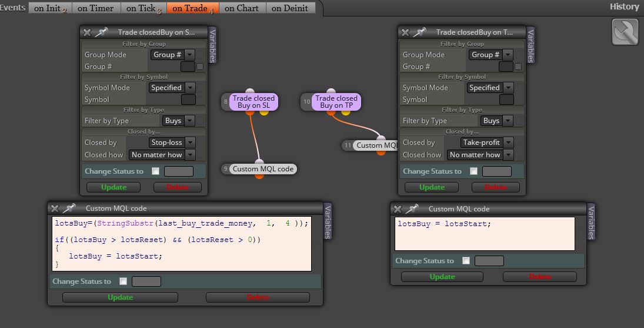
Task: Select block 11 Custom MQL
Action: (x=376, y=145)
